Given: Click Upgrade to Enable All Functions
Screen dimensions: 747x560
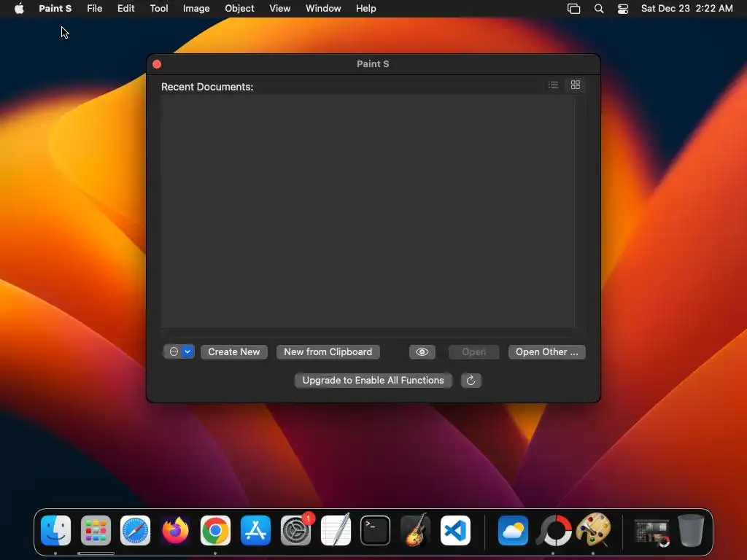Looking at the screenshot, I should pyautogui.click(x=373, y=381).
